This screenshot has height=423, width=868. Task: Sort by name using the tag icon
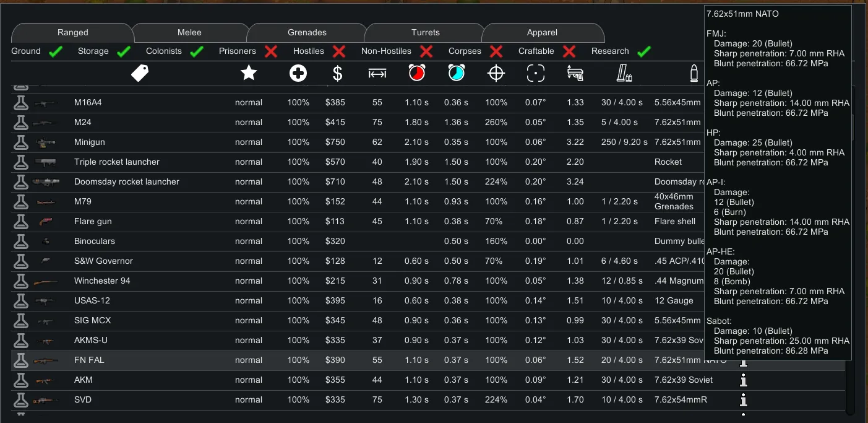(x=140, y=74)
